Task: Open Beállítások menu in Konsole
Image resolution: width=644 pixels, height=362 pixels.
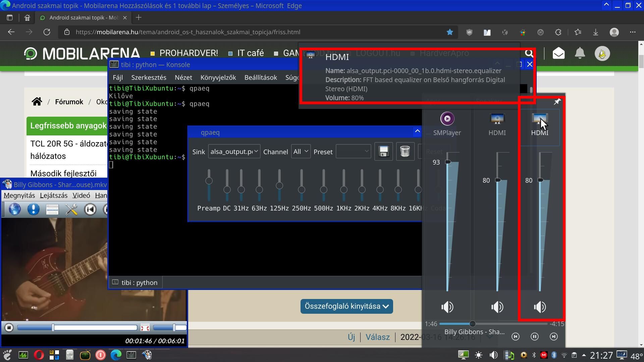Action: [x=261, y=77]
